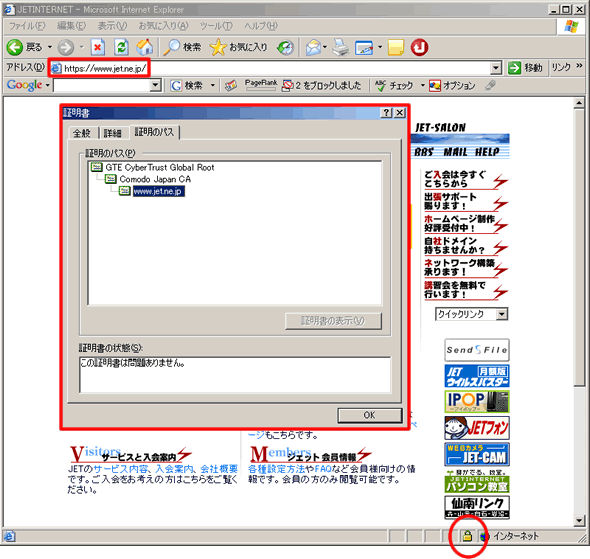
Task: Click the red Stop icon in toolbar
Action: coord(97,47)
